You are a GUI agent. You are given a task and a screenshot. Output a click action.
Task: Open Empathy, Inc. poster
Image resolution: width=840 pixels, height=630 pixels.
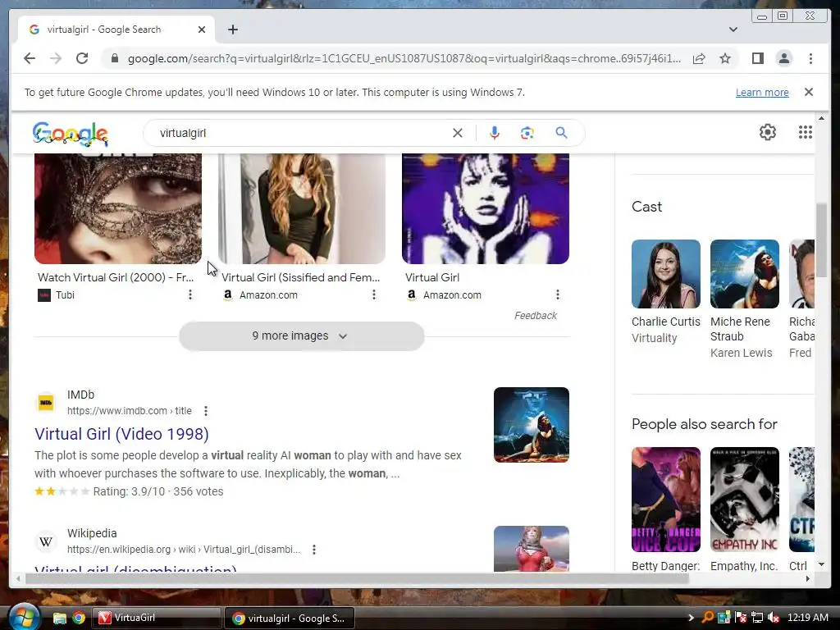[745, 500]
